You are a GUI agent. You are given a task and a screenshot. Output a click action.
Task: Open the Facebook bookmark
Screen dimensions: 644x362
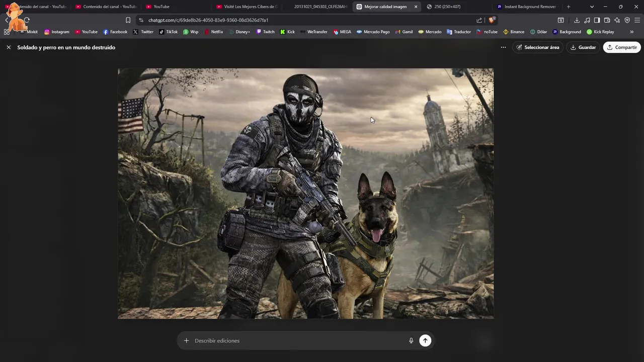point(115,32)
